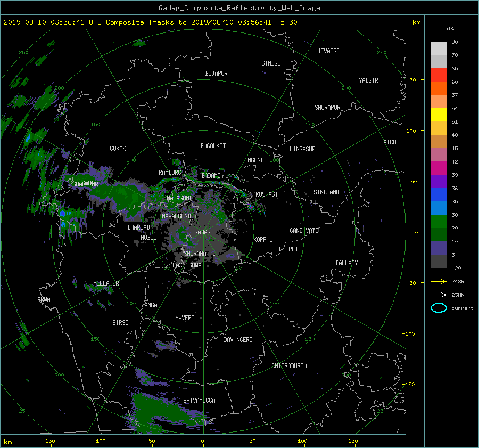The width and height of the screenshot is (479, 448).
Task: Click the 'LINGASUR' city label
Action: [x=302, y=149]
